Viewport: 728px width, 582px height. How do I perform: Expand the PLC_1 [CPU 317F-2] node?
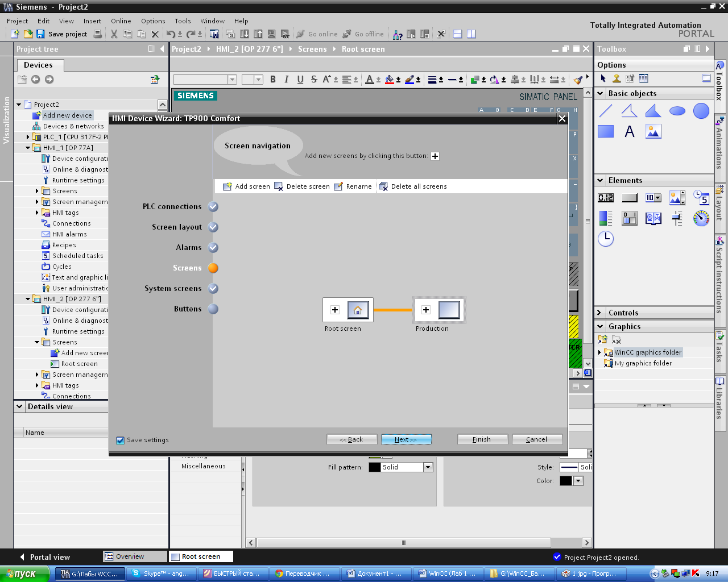28,137
